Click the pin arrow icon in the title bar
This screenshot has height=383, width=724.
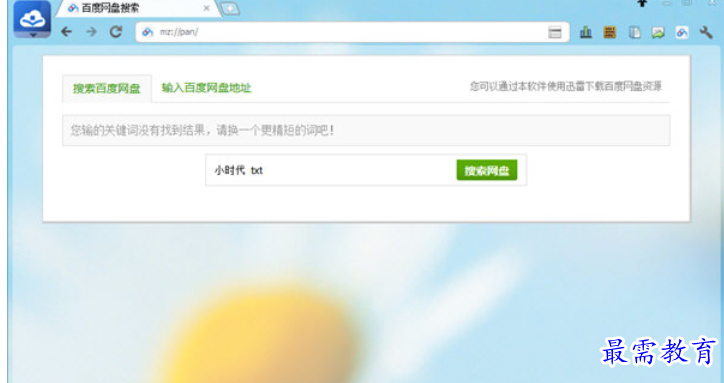pyautogui.click(x=642, y=3)
